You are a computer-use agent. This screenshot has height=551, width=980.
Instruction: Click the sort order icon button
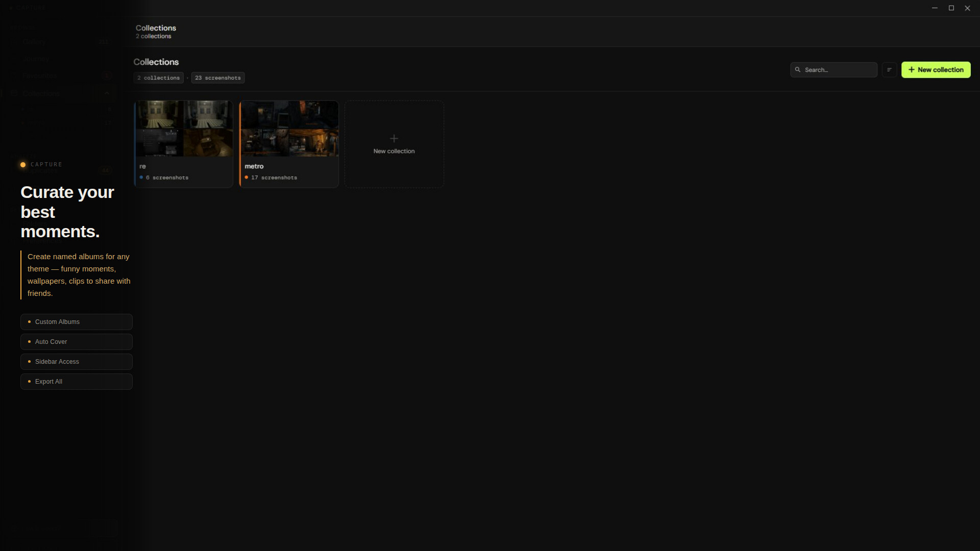889,70
